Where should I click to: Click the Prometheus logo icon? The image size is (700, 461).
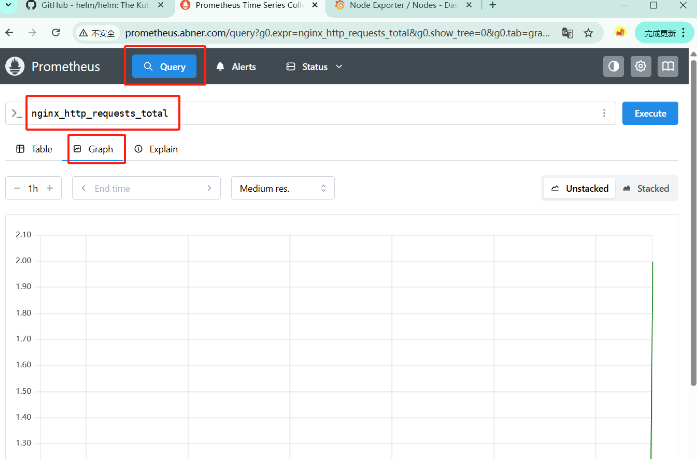15,66
